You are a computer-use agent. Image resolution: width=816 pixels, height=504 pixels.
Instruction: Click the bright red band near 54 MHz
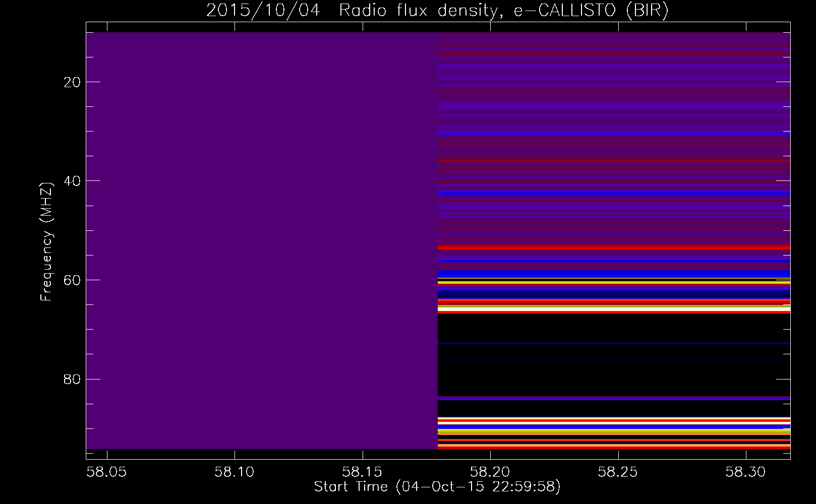point(614,248)
